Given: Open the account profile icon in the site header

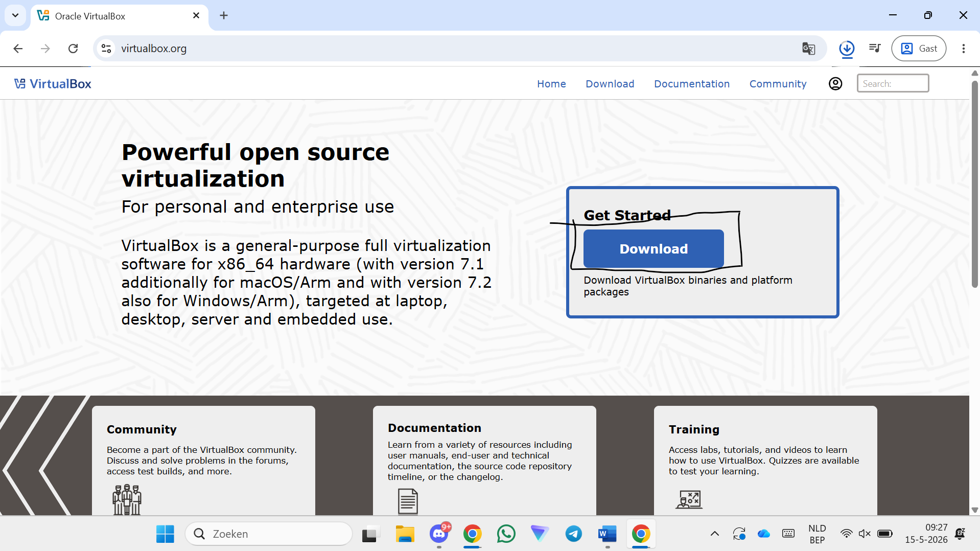Looking at the screenshot, I should click(x=835, y=84).
